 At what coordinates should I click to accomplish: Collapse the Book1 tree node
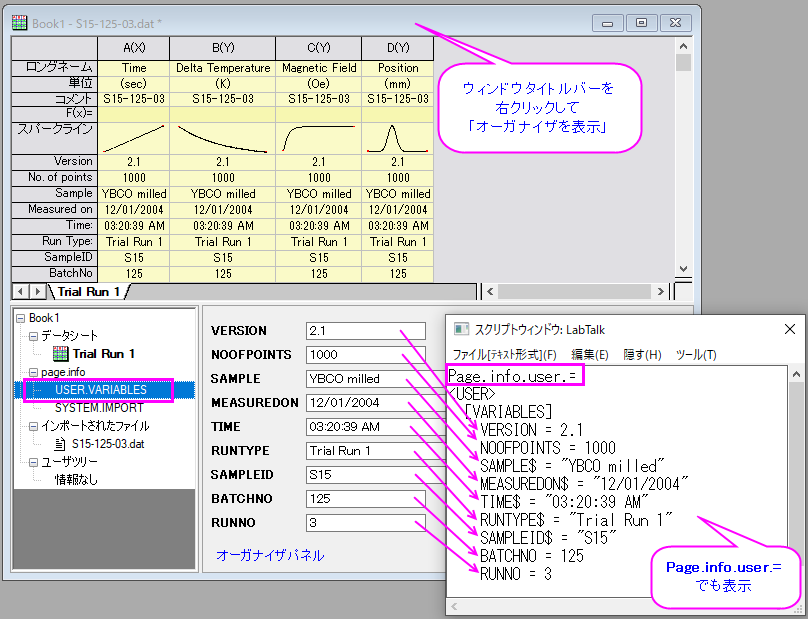click(21, 318)
